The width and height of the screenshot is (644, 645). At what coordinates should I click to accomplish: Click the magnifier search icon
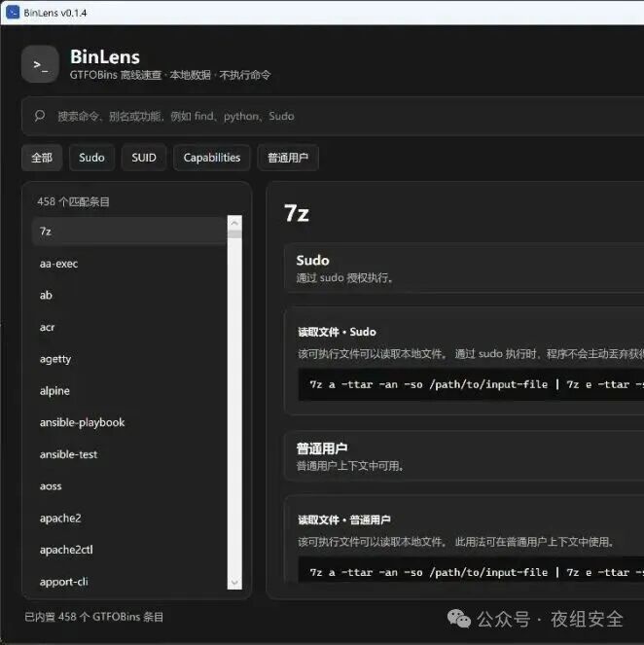(40, 116)
